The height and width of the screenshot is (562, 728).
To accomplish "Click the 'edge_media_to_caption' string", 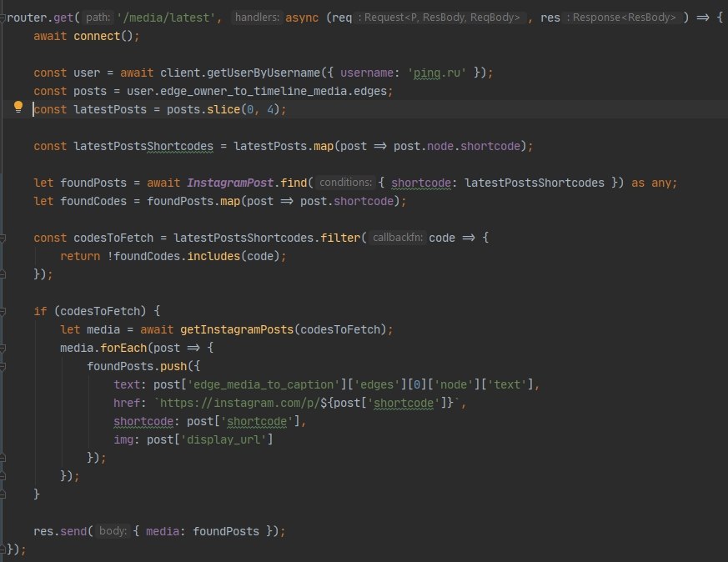I will (264, 384).
